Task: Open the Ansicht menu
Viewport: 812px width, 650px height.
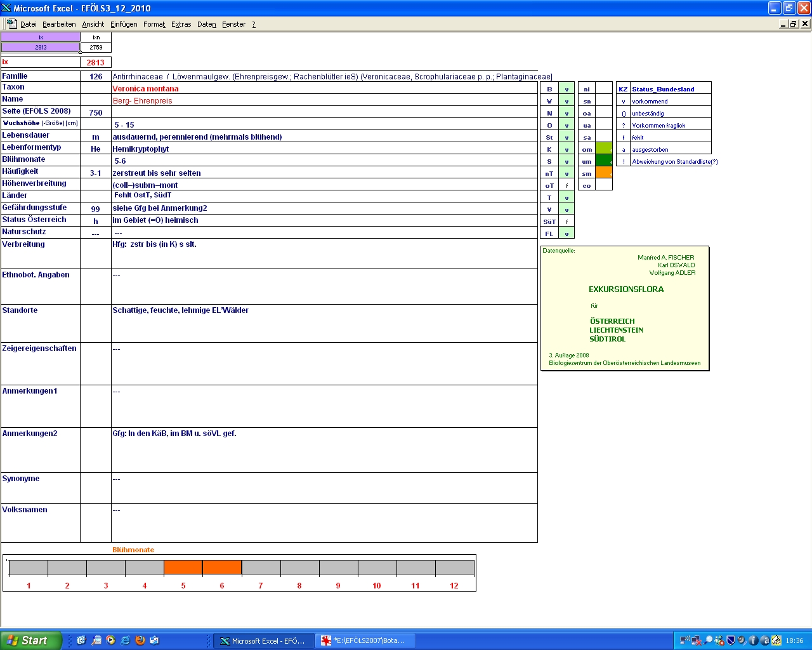Action: (x=93, y=24)
